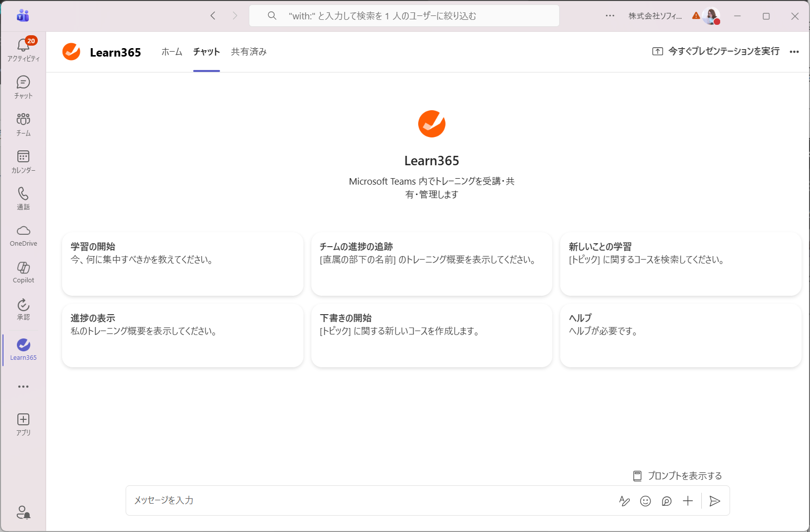Open the plus actions menu in composer

[x=688, y=501]
